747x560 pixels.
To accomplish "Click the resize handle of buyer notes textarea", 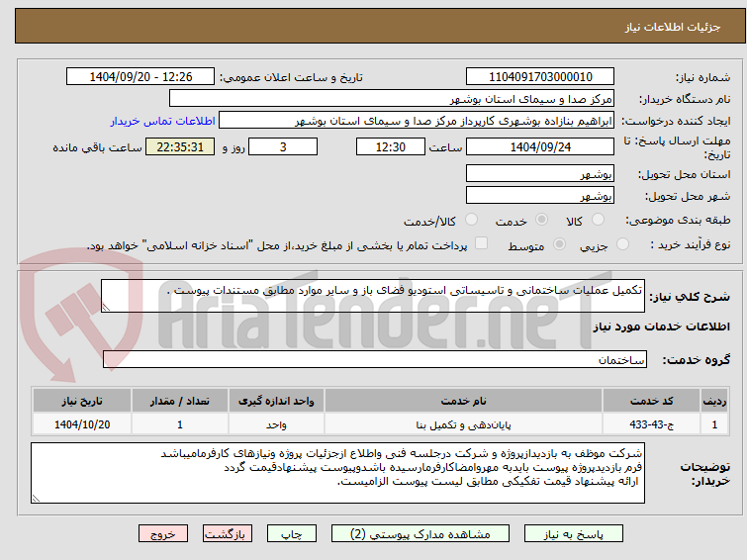I will point(36,499).
